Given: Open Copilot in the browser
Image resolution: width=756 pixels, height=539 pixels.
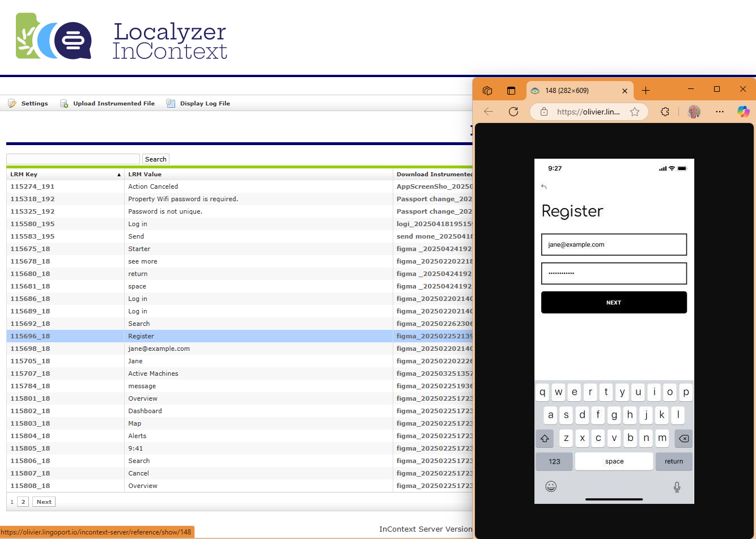Looking at the screenshot, I should [743, 112].
